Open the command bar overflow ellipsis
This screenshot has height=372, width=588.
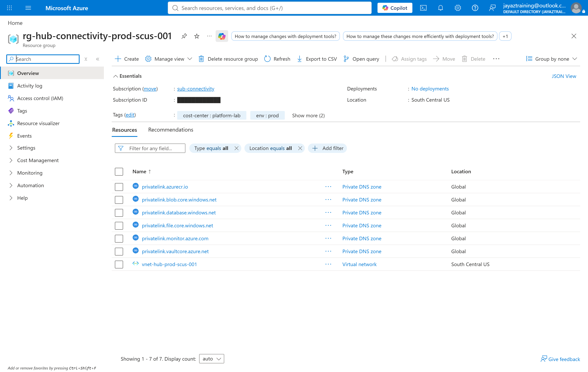point(496,59)
